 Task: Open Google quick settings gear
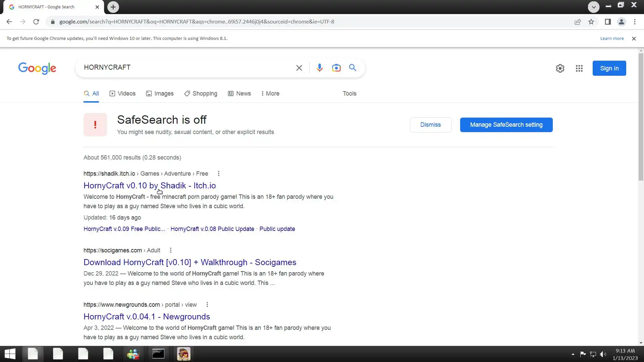tap(560, 68)
